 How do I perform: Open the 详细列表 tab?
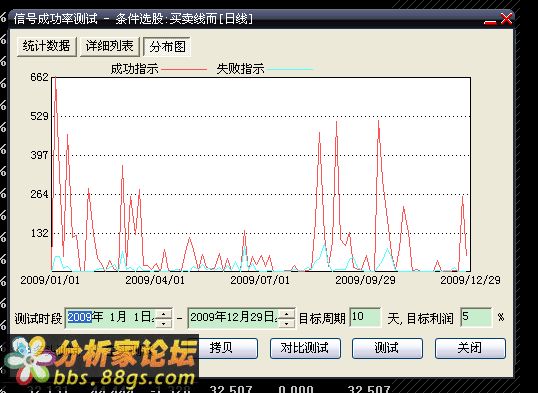click(x=110, y=46)
